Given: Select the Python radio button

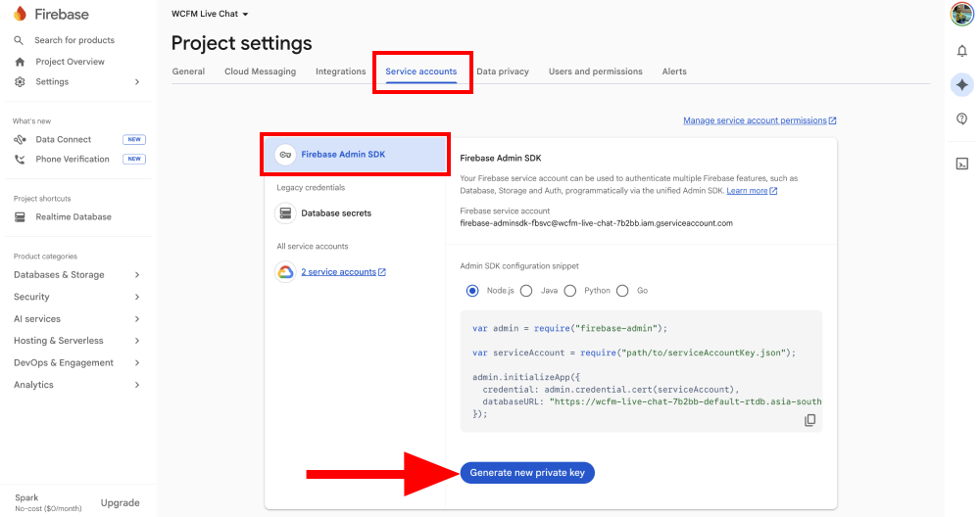Looking at the screenshot, I should pyautogui.click(x=570, y=291).
